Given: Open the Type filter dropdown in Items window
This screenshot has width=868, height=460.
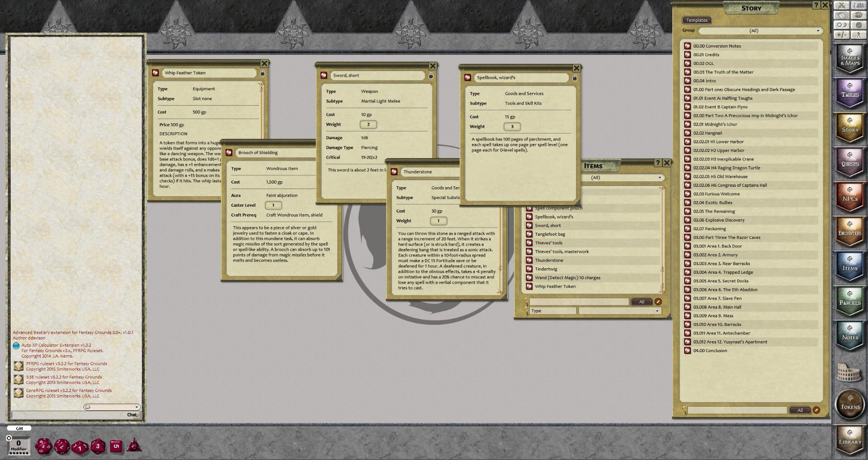Looking at the screenshot, I should 619,311.
